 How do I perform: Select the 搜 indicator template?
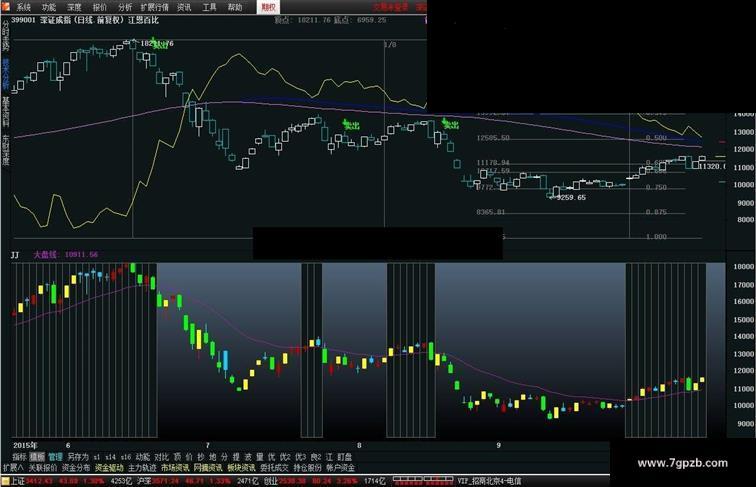click(236, 457)
